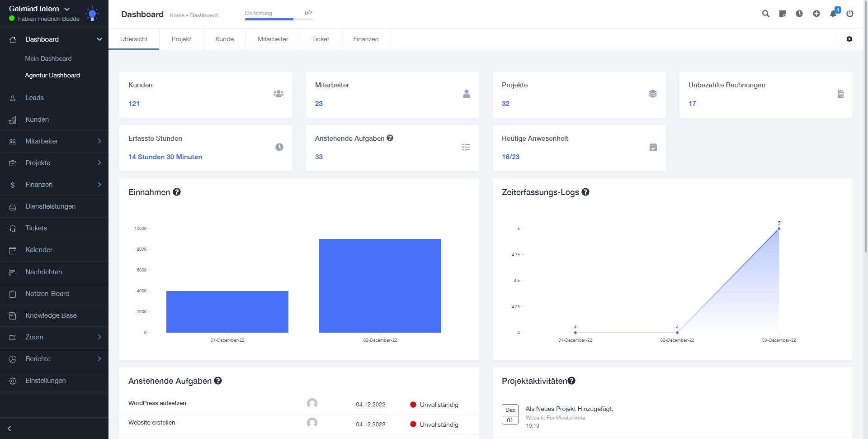
Task: Log out using the power icon
Action: [850, 14]
